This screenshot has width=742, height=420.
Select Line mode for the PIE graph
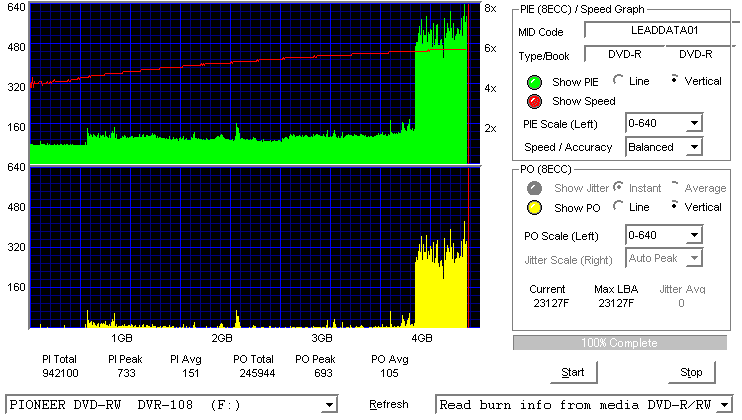click(618, 80)
